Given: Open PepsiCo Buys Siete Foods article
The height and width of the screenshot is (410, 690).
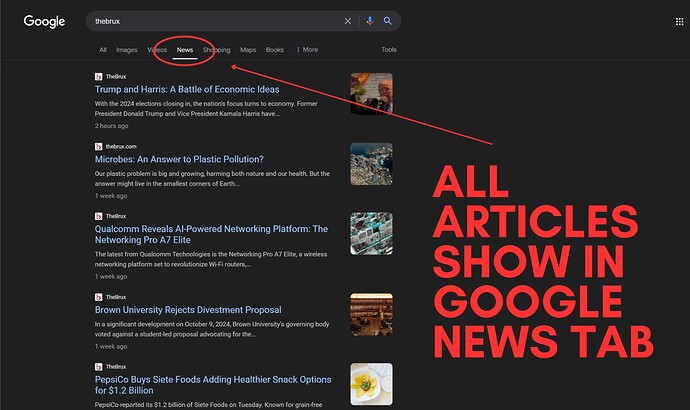Looking at the screenshot, I should click(x=213, y=385).
